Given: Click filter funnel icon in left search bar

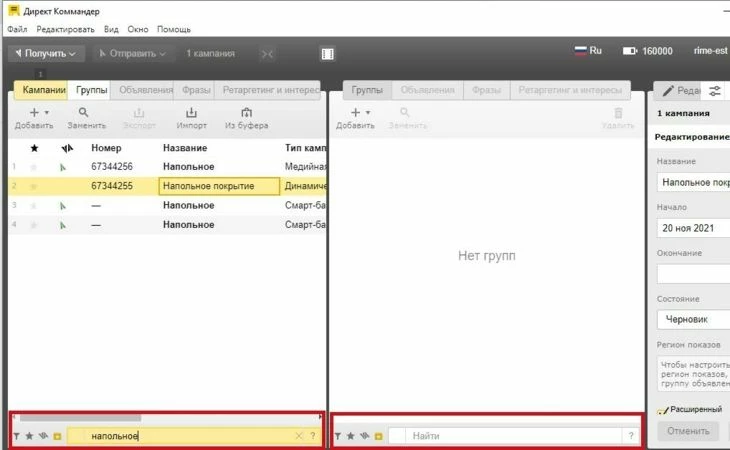Looking at the screenshot, I should click(x=17, y=436).
